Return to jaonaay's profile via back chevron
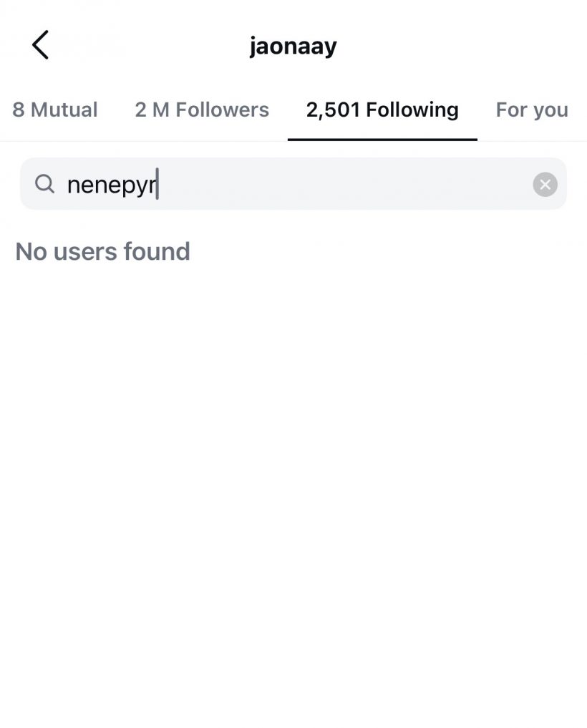Viewport: 587px width, 728px height. coord(40,45)
